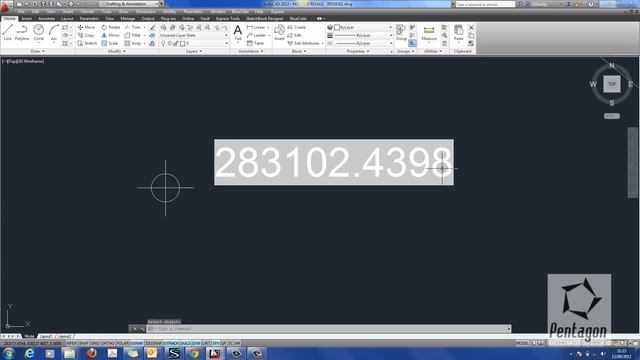Click the Move tool
Viewport: 640px width, 360px height.
point(86,27)
